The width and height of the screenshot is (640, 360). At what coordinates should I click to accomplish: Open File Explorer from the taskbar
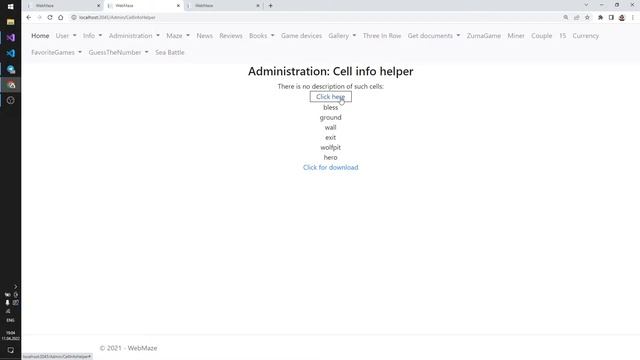point(11,22)
